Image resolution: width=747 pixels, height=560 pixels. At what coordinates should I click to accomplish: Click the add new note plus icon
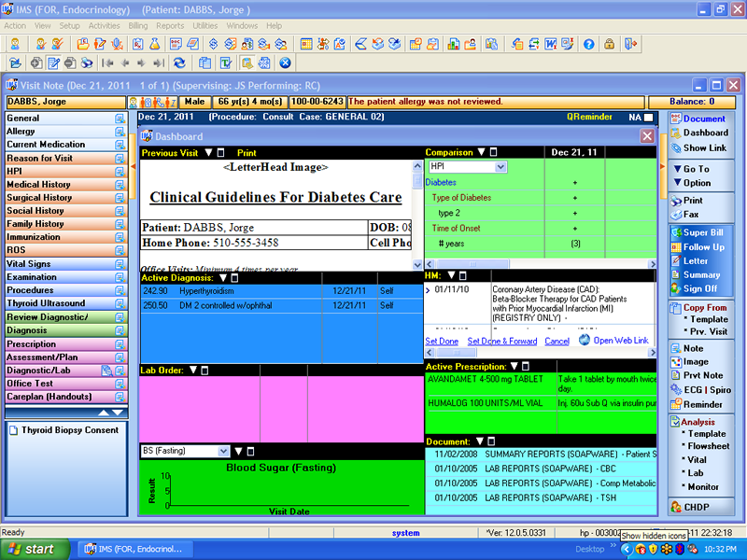tap(36, 63)
